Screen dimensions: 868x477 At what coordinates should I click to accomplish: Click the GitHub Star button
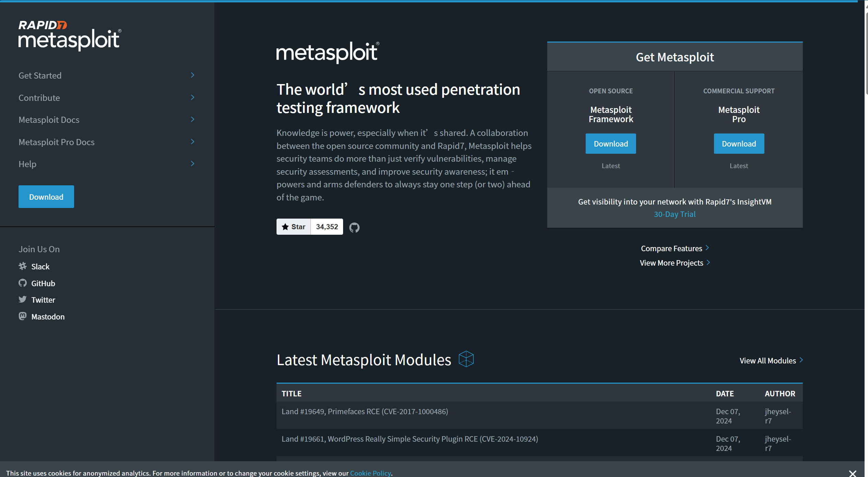click(294, 227)
